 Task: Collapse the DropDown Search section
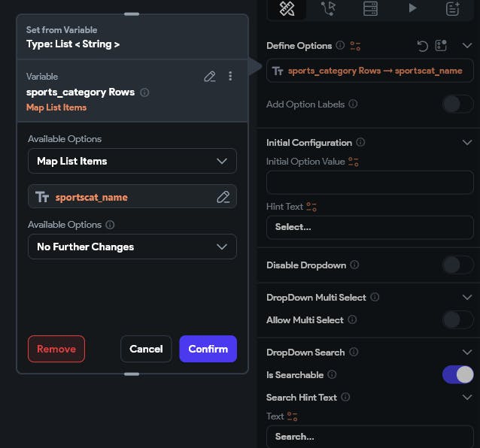pos(467,353)
